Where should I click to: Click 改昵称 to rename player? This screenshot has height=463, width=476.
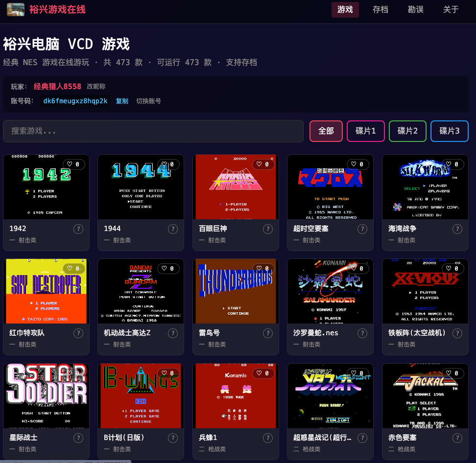pyautogui.click(x=96, y=87)
